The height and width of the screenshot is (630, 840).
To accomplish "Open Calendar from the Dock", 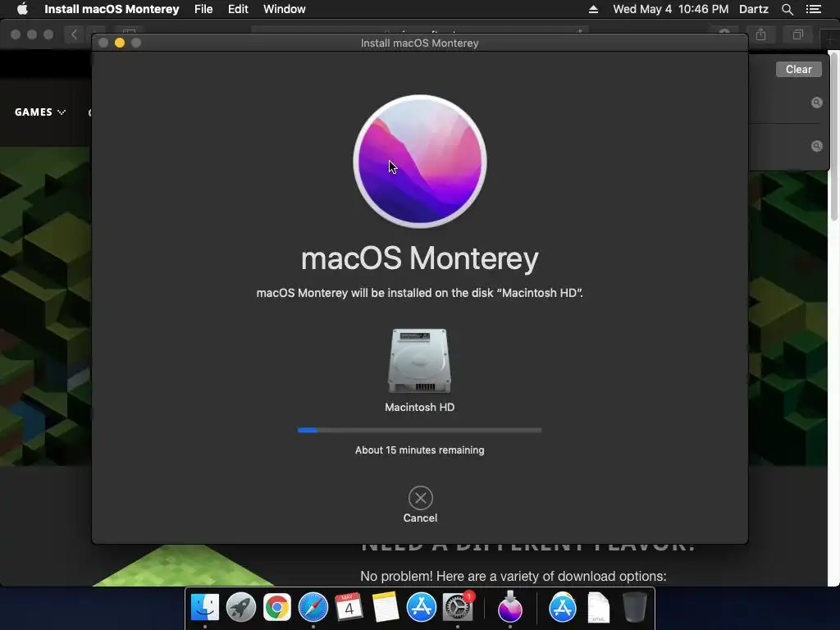I will click(x=349, y=608).
